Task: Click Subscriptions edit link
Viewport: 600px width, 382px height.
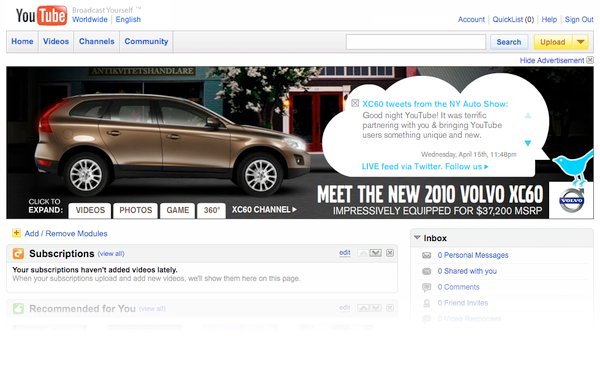Action: tap(345, 253)
